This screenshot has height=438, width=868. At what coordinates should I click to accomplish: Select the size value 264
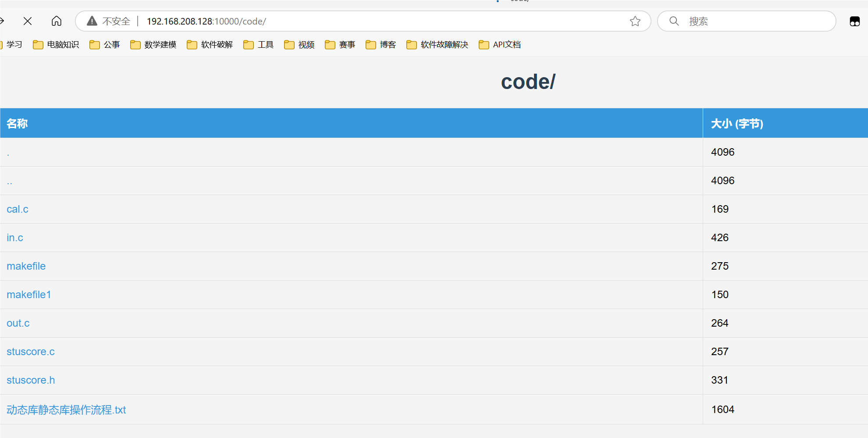[720, 323]
